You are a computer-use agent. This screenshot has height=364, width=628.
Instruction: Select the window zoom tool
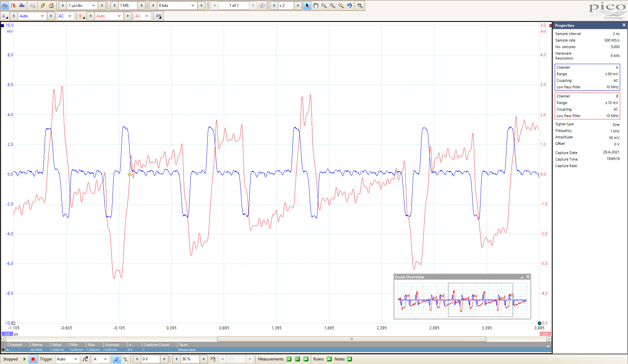tap(324, 6)
